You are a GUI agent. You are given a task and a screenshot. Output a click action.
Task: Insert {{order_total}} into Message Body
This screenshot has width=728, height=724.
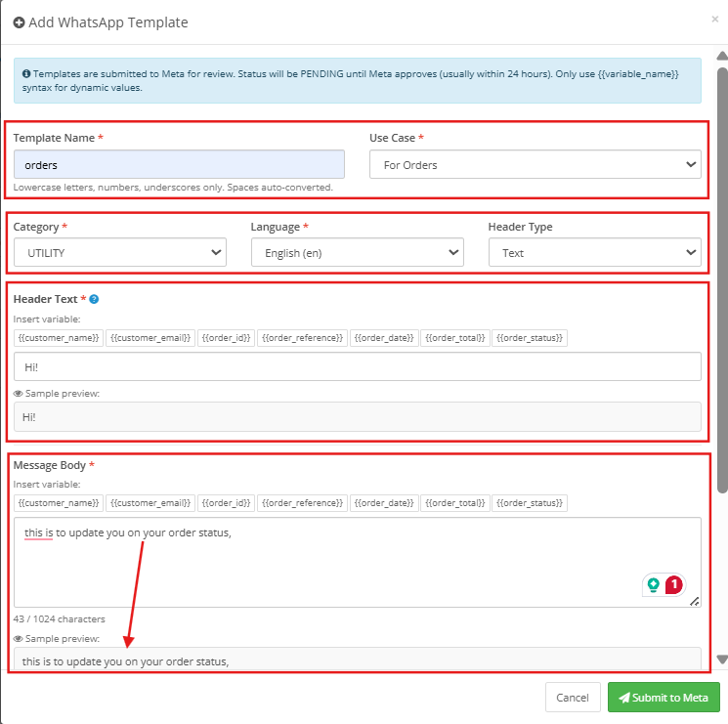pyautogui.click(x=455, y=503)
